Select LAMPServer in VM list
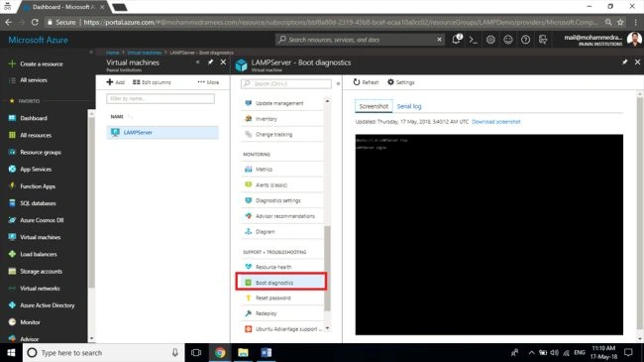This screenshot has height=362, width=644. 162,133
